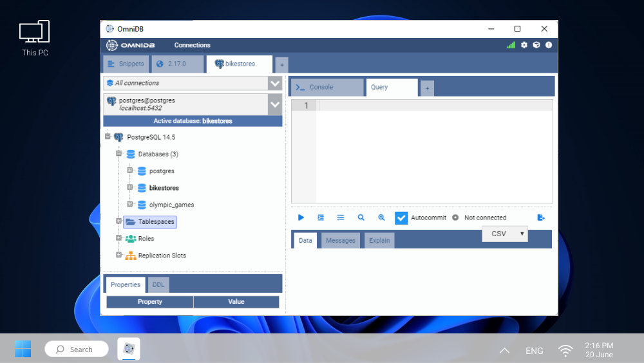Click the Active database: bikestores bar
644x363 pixels.
(x=193, y=121)
